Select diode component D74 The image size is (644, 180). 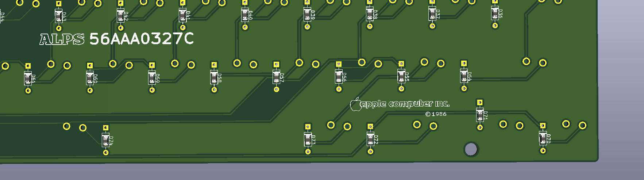[105, 140]
